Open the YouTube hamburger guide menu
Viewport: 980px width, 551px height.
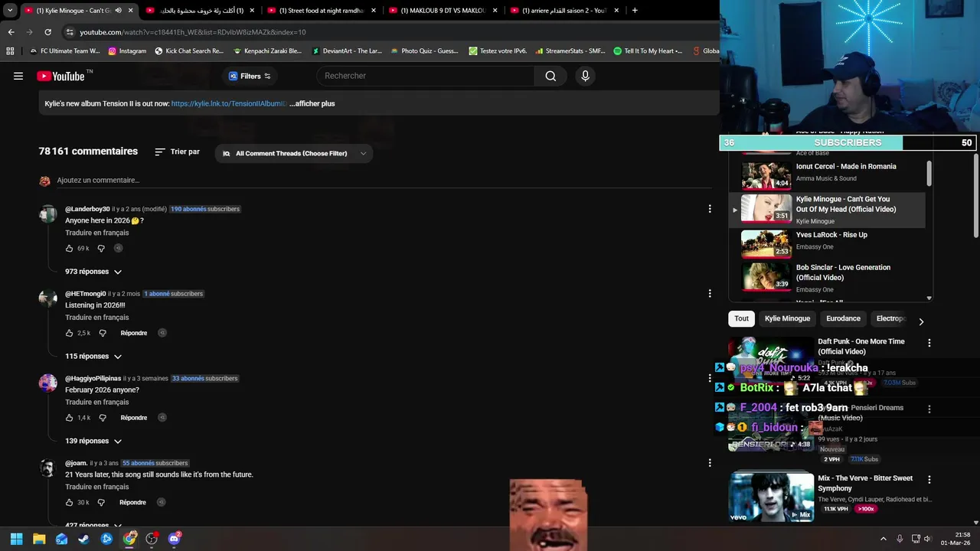click(18, 76)
